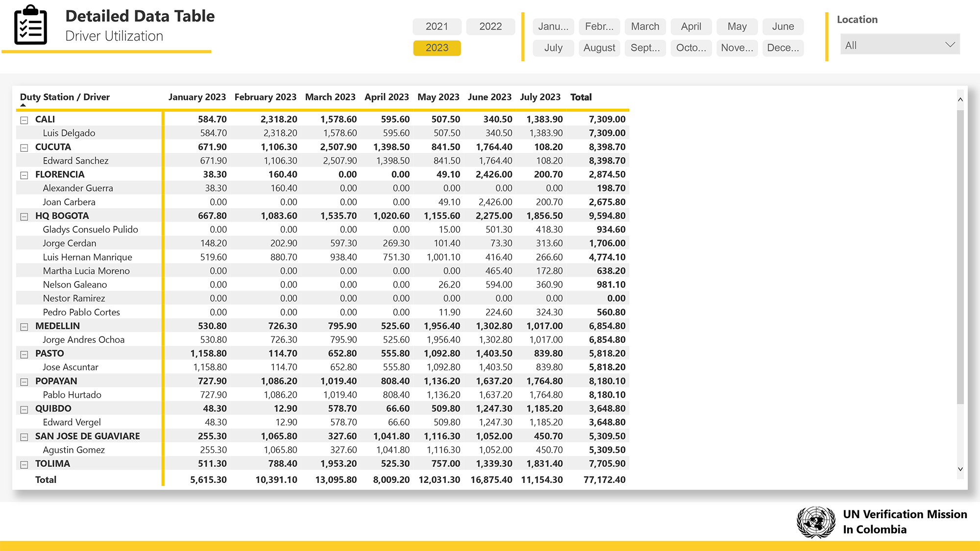Collapse the HQ BOGOTA group
This screenshot has width=980, height=551.
pos(24,216)
